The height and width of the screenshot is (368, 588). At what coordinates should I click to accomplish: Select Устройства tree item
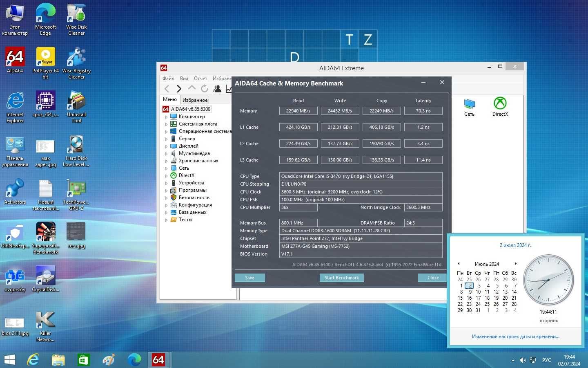[191, 183]
